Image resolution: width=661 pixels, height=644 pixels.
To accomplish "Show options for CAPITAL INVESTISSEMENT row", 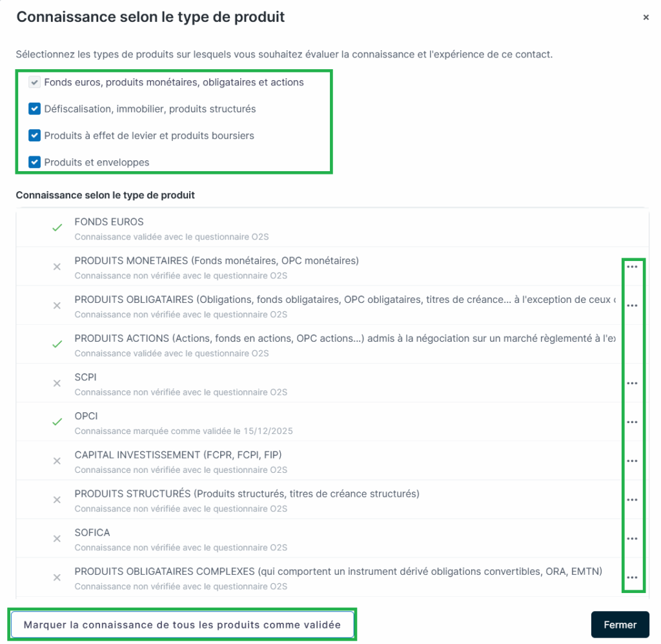I will point(632,461).
